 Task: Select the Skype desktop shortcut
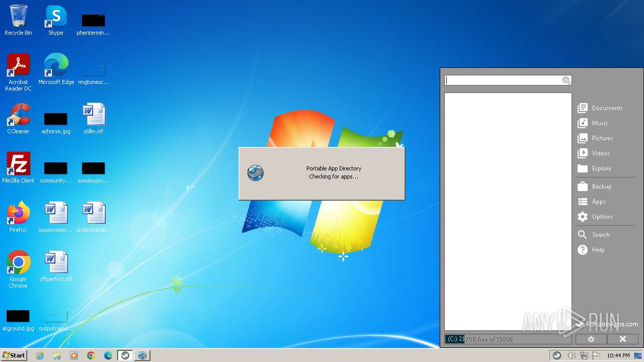pos(56,20)
